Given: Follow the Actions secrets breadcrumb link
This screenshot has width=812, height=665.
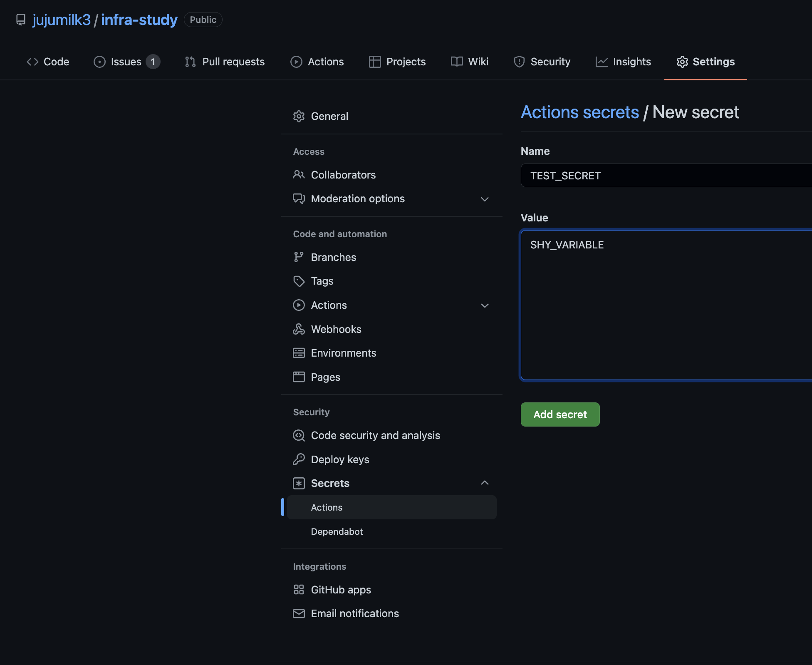Looking at the screenshot, I should (x=579, y=112).
